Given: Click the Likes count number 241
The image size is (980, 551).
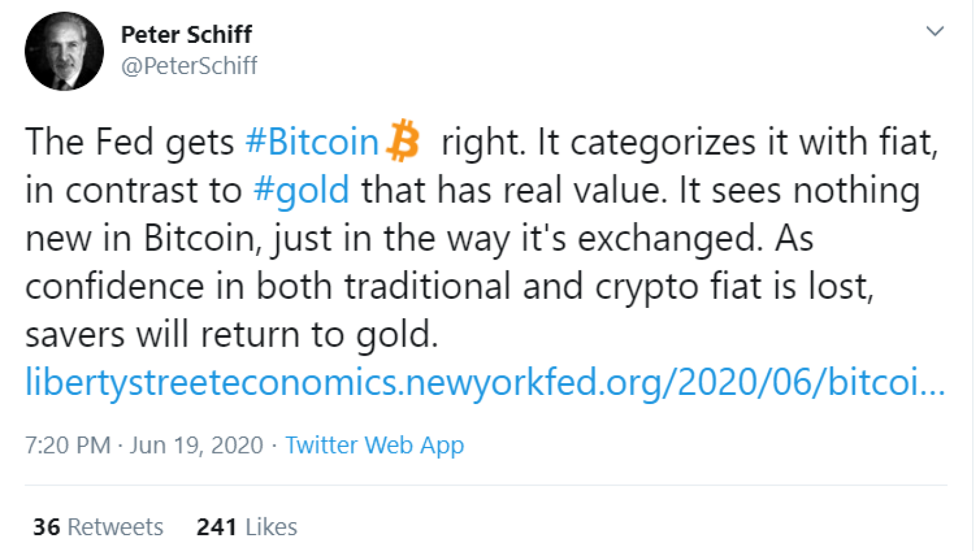Looking at the screenshot, I should coord(216,527).
